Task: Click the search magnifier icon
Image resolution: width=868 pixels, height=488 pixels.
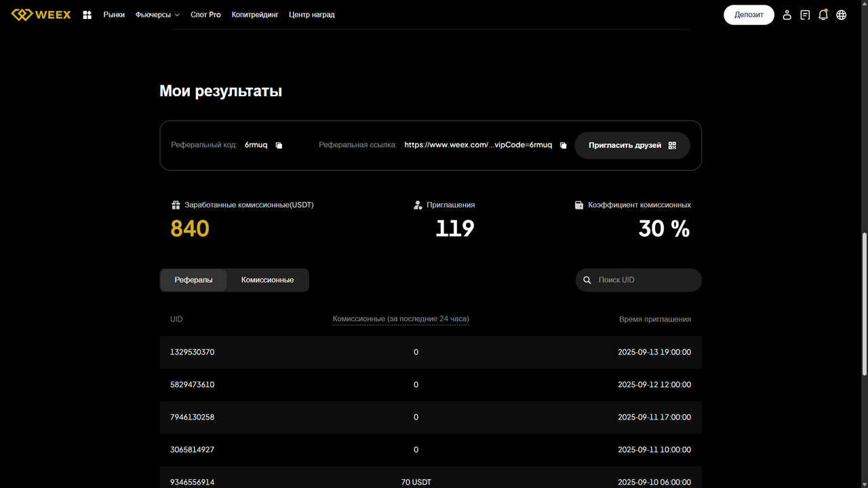Action: (587, 280)
